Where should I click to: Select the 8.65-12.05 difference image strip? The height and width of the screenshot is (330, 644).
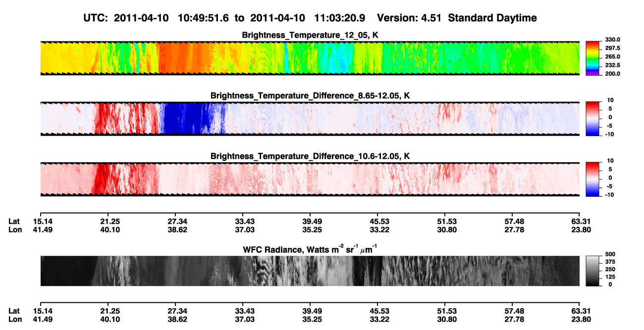point(310,118)
